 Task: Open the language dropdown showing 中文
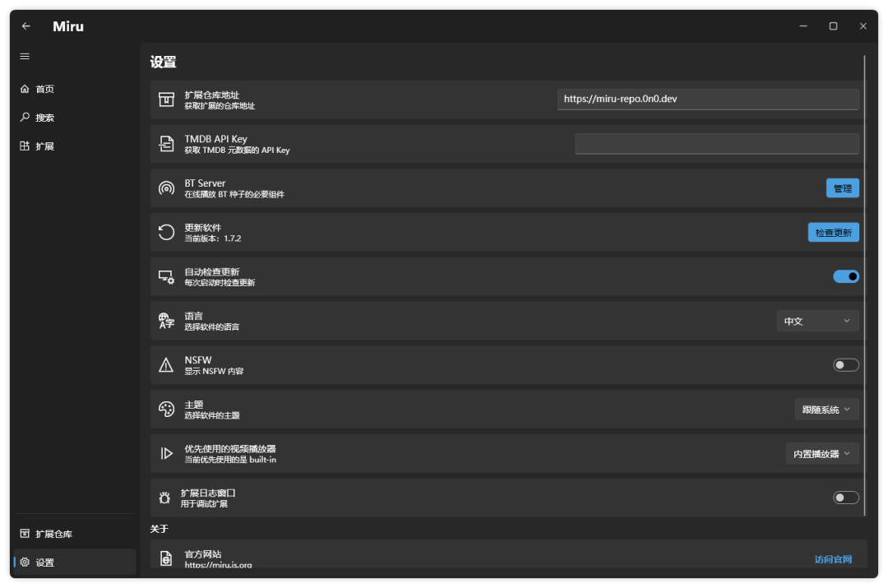(817, 321)
